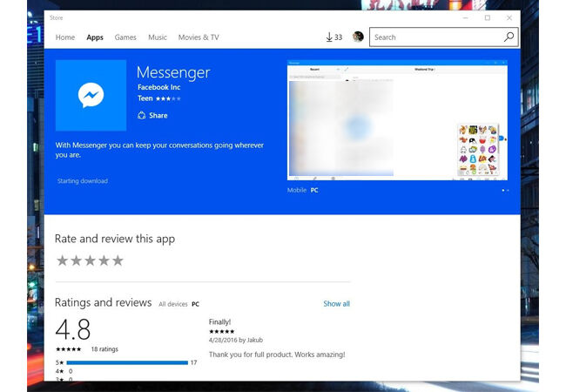Click Show all reviews link
The image size is (566, 392).
pyautogui.click(x=336, y=303)
